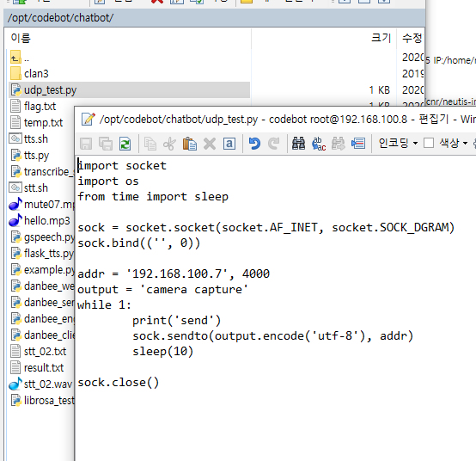Open Find with the binoculars icon
The height and width of the screenshot is (461, 476).
pyautogui.click(x=298, y=144)
